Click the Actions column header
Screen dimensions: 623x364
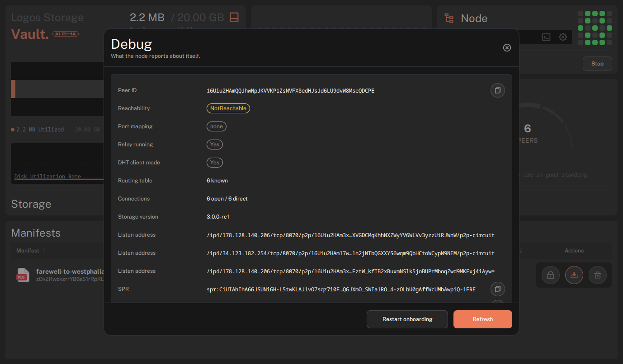tap(574, 251)
